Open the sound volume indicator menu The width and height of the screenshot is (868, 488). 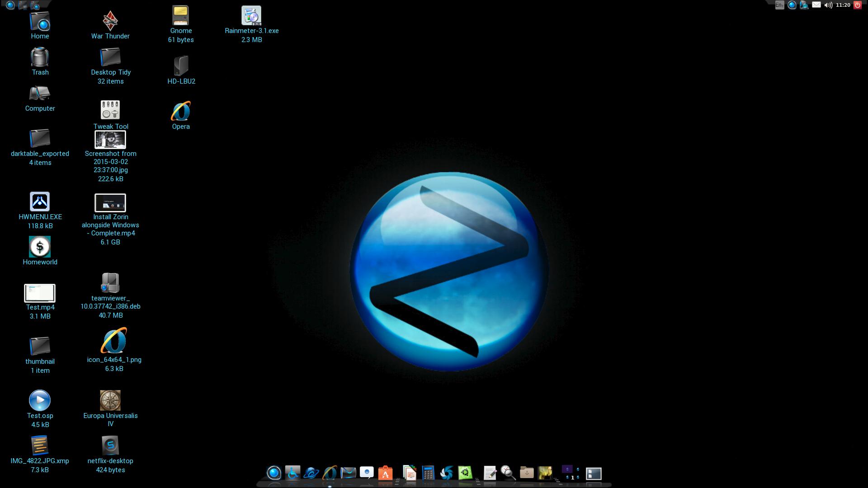828,5
